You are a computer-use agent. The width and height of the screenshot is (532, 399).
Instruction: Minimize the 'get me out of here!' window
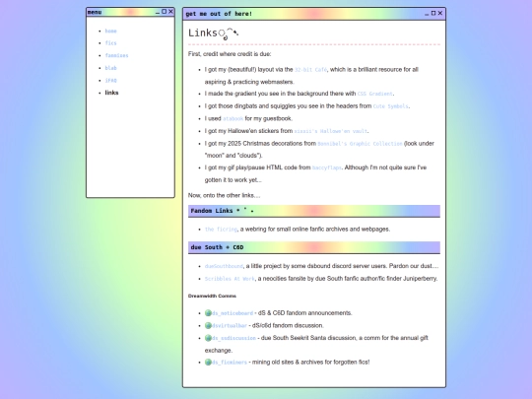click(427, 14)
